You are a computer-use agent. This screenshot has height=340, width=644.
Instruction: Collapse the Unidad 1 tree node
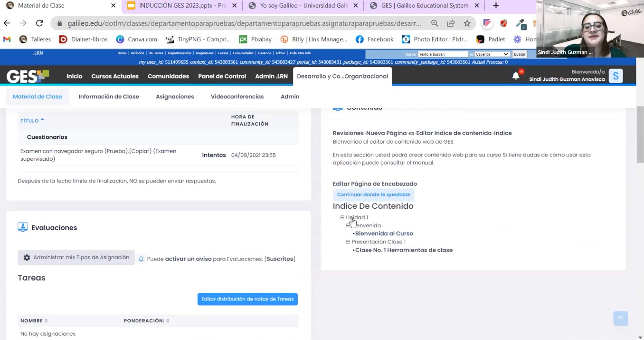pos(342,217)
